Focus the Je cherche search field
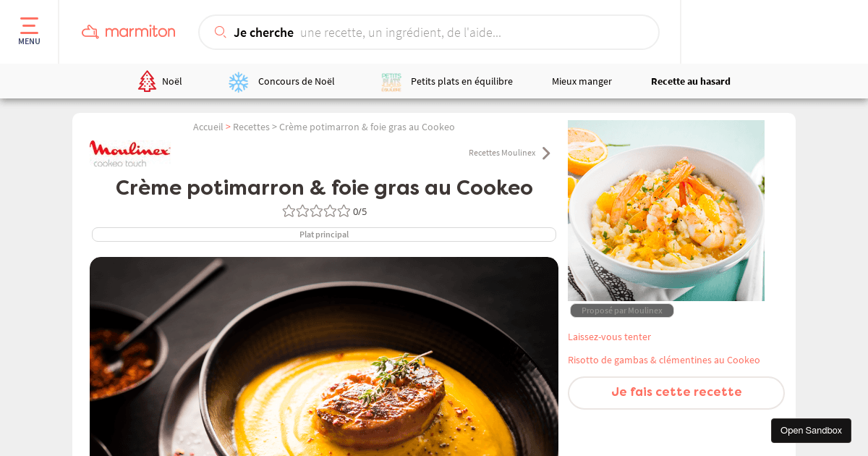Viewport: 868px width, 456px height. 429,32
